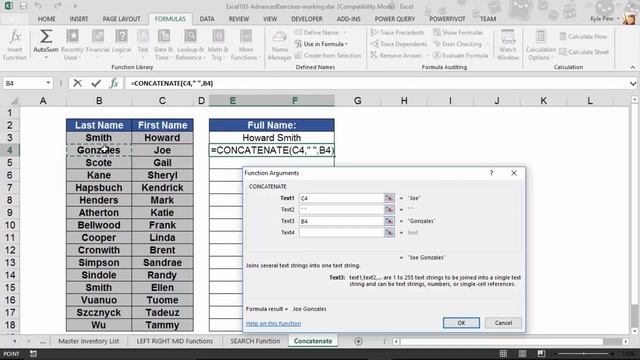The width and height of the screenshot is (640, 360).
Task: Open the PAGE LAYOUT ribbon tab
Action: point(121,19)
